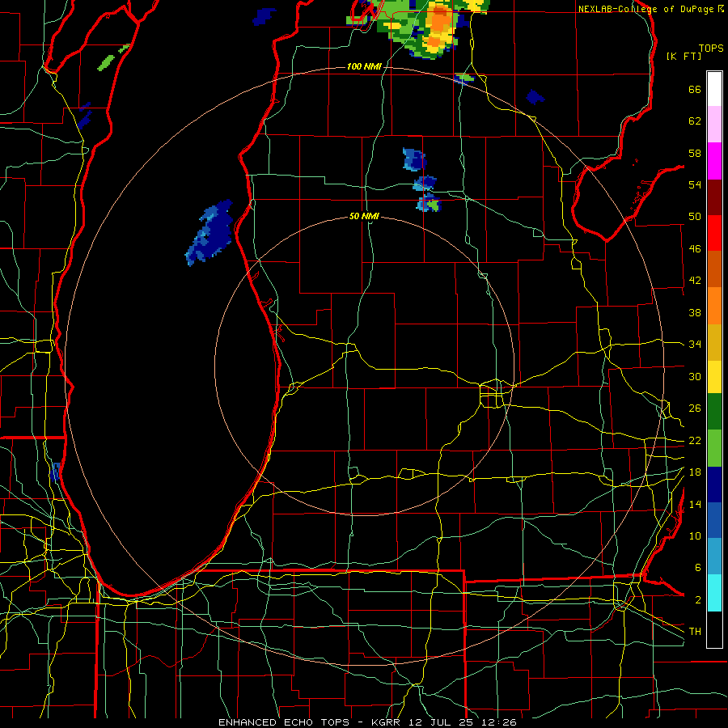This screenshot has height=728, width=728.
Task: Click the legend label 2
Action: click(698, 600)
